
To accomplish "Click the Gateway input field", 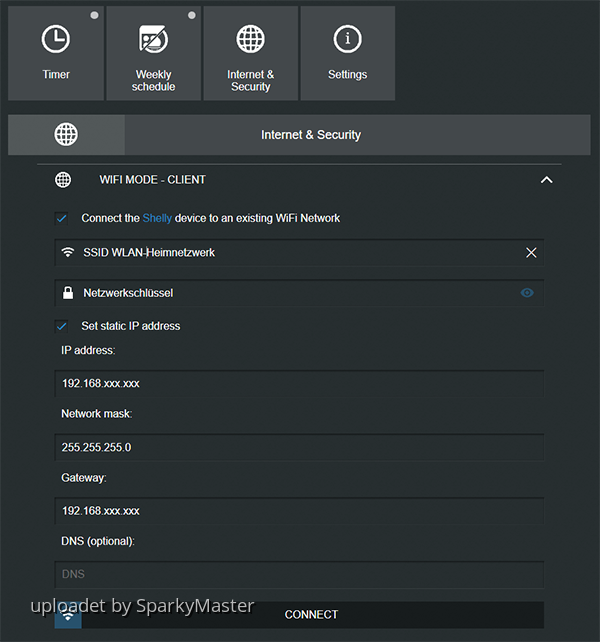I will [299, 511].
